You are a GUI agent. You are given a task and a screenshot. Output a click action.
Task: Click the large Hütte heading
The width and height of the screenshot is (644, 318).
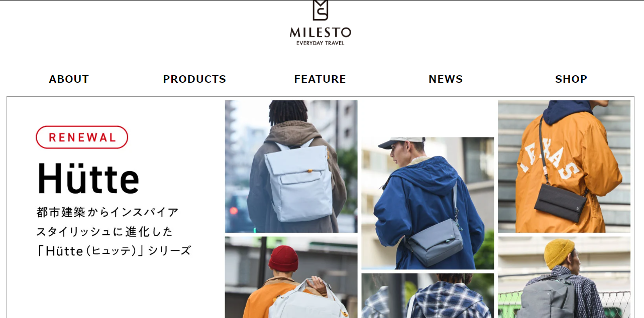pyautogui.click(x=88, y=179)
